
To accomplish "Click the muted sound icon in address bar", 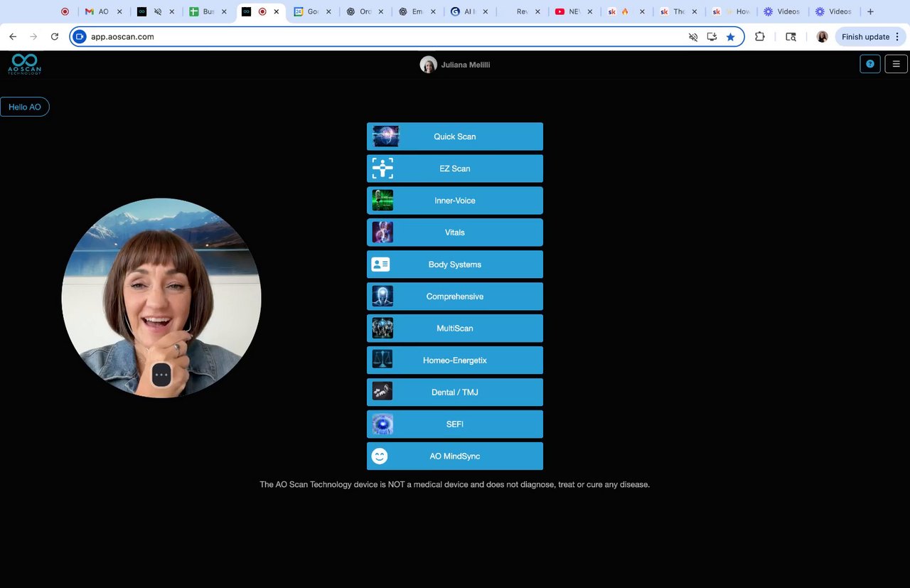I will (693, 37).
